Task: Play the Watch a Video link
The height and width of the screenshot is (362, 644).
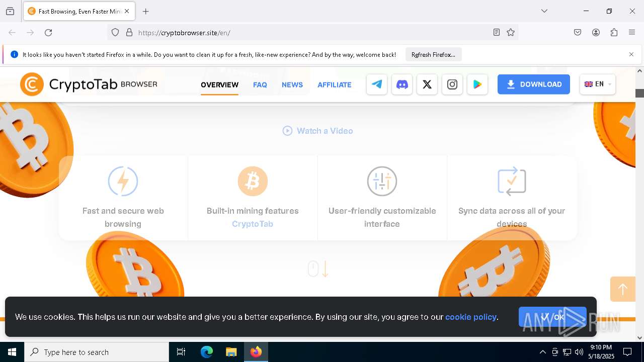Action: pyautogui.click(x=318, y=131)
